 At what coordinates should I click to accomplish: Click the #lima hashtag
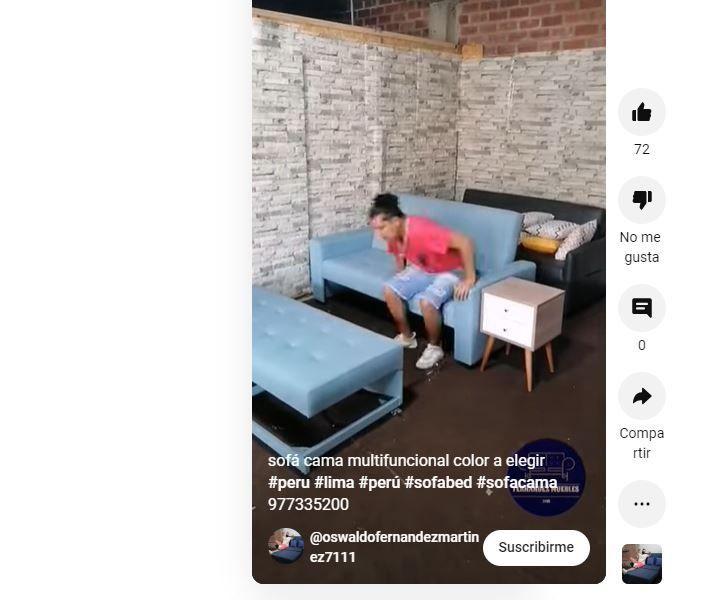tap(334, 483)
